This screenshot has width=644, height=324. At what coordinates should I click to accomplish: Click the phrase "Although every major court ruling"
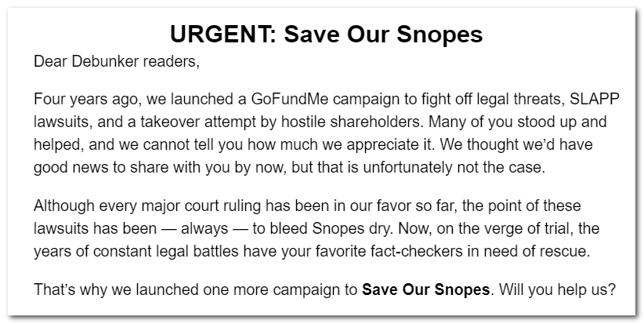pyautogui.click(x=136, y=206)
